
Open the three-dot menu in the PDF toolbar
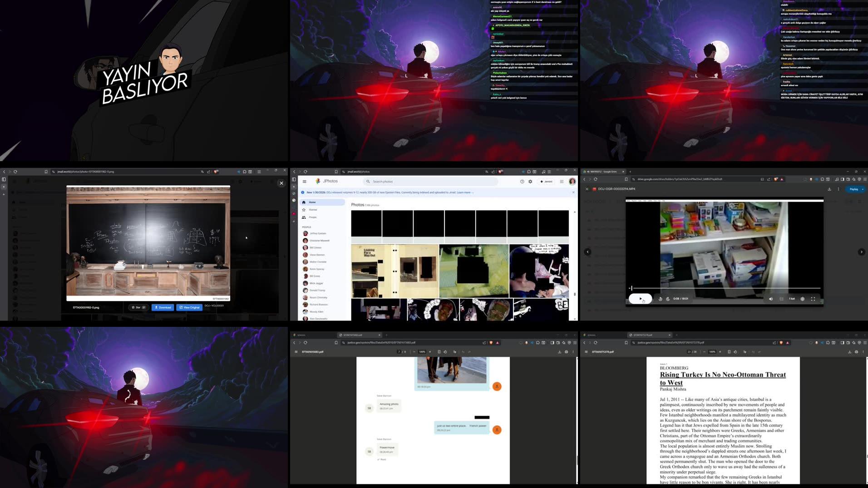pos(573,352)
